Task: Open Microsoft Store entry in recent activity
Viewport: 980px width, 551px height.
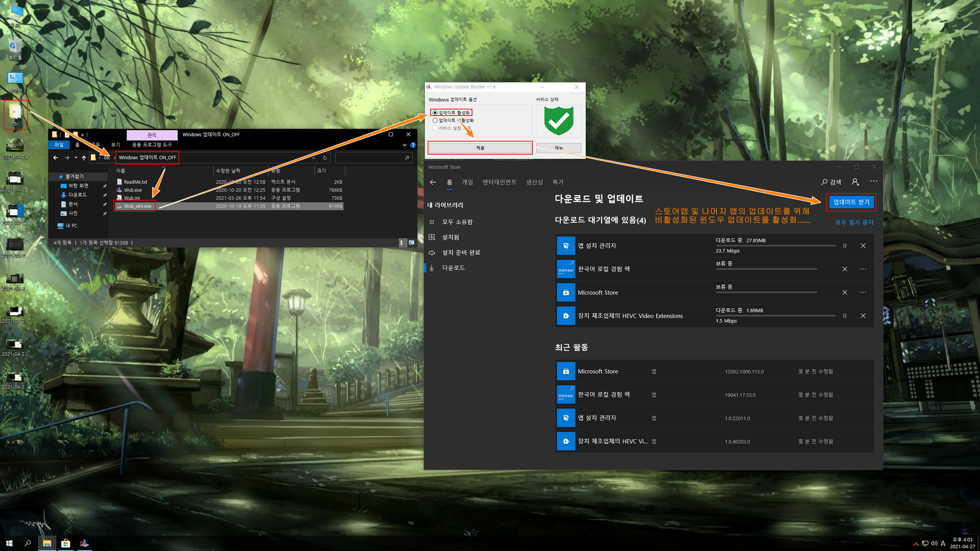Action: pyautogui.click(x=714, y=371)
